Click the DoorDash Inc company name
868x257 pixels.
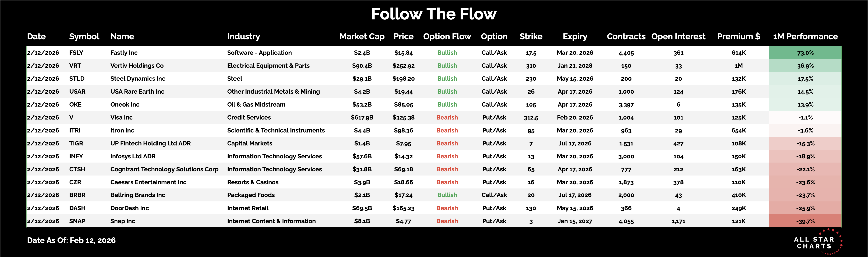[129, 208]
